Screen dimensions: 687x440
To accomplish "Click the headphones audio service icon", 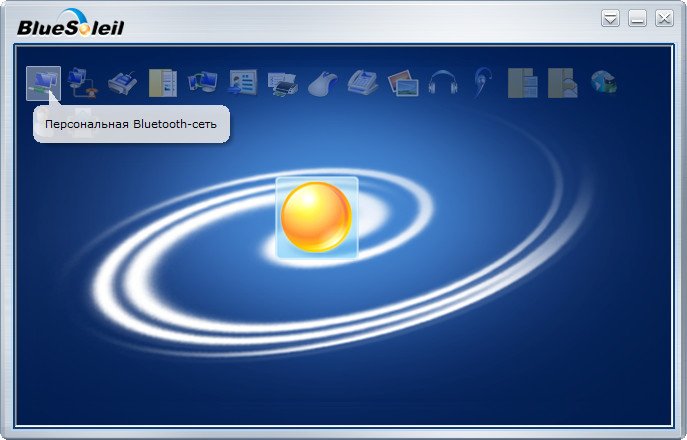I will pyautogui.click(x=443, y=82).
